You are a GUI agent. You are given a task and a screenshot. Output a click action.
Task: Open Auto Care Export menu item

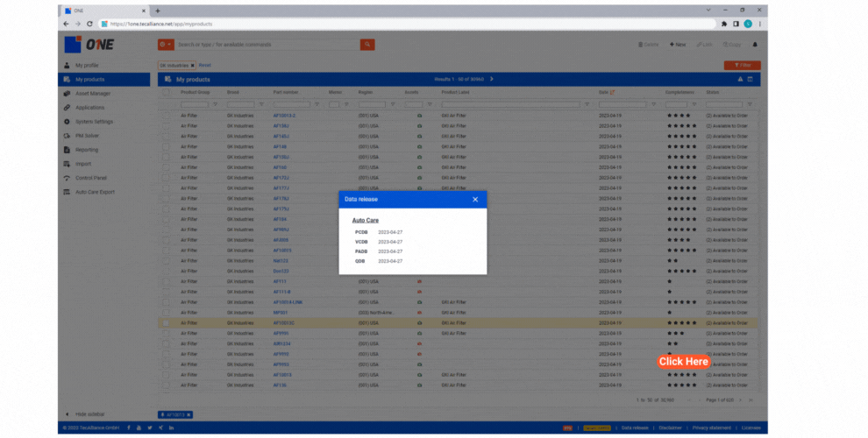pyautogui.click(x=95, y=192)
